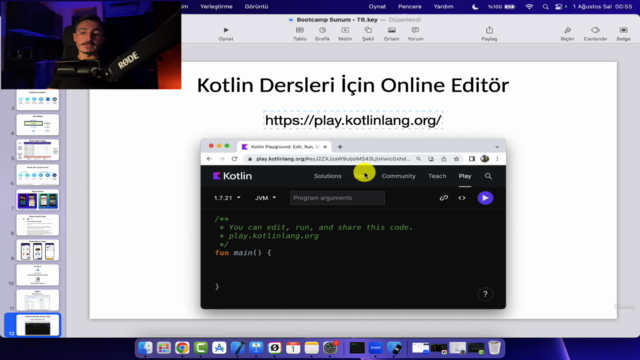
Task: Open the green Camtasia icon in the Dock
Action: pyautogui.click(x=201, y=348)
